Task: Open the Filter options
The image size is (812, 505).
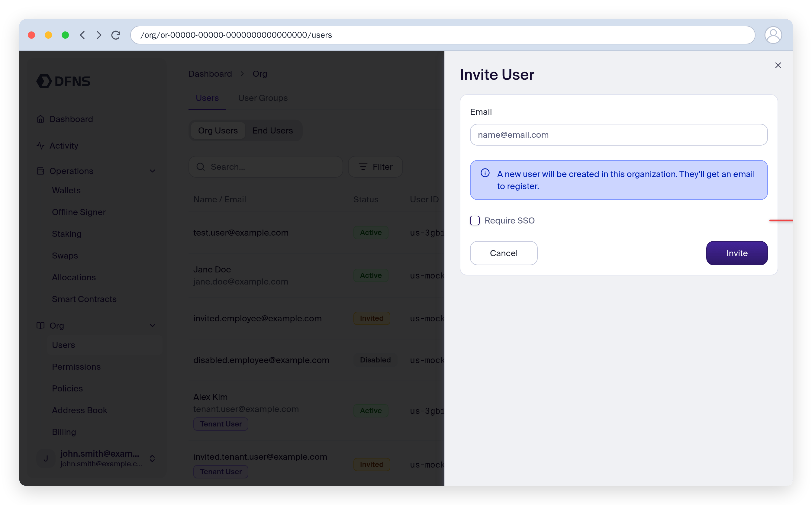Action: 375,167
